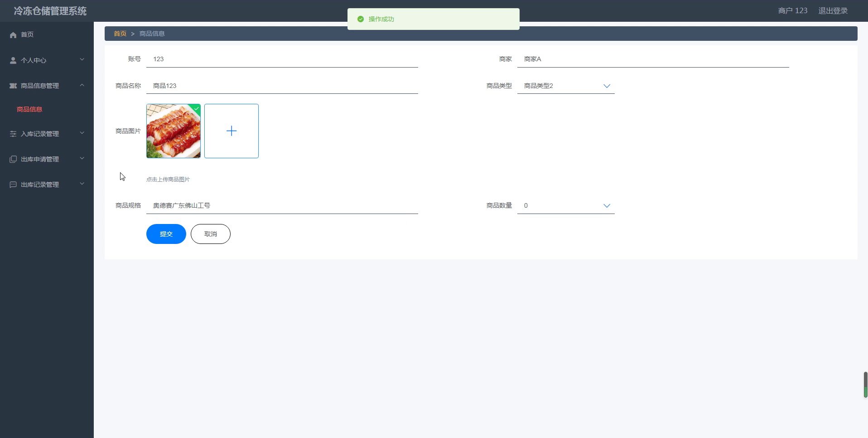Viewport: 868px width, 438px height.
Task: Click the 商品数量 value 0
Action: pos(526,205)
